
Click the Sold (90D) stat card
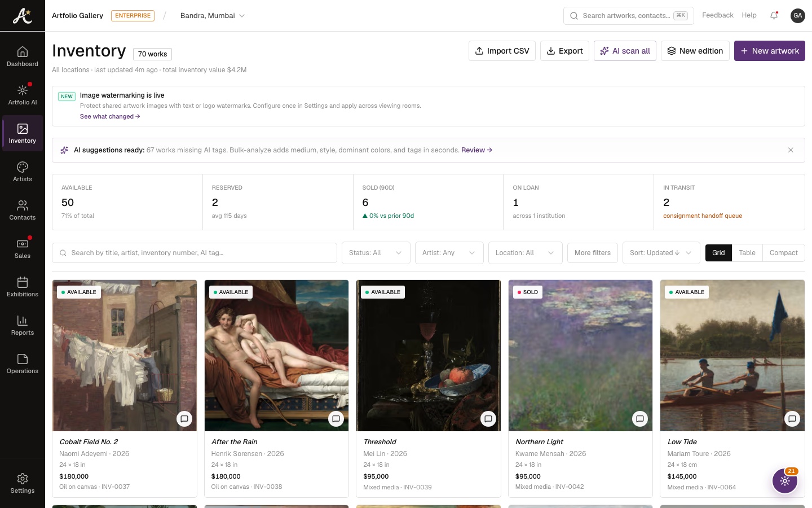click(x=429, y=202)
